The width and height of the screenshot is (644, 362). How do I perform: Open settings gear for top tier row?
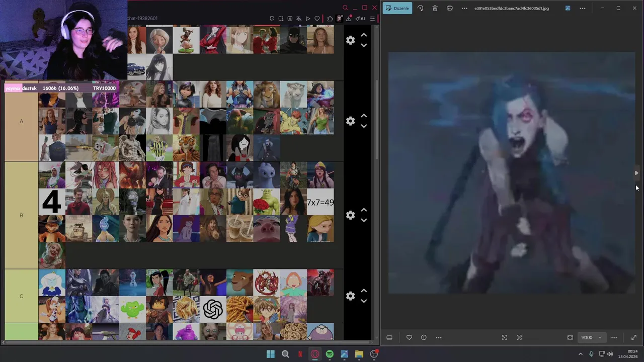point(351,40)
